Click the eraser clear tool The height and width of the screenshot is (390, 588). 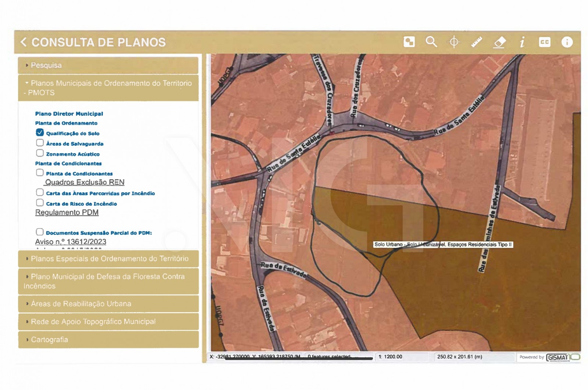[x=499, y=42]
